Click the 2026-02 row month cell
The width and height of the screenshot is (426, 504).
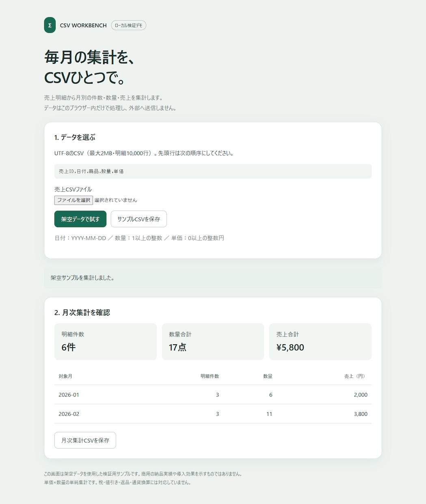coord(69,414)
